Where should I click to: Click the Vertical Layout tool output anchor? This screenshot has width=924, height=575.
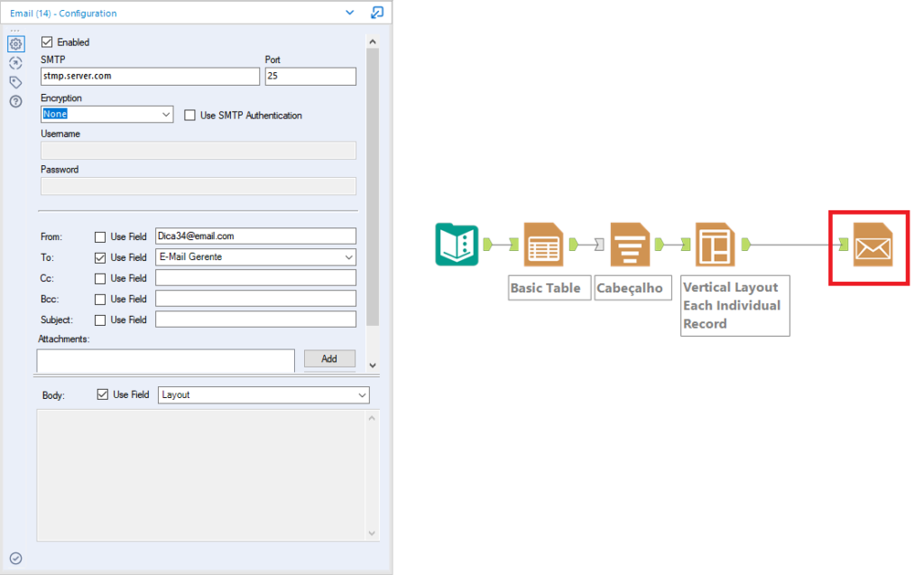coord(746,244)
